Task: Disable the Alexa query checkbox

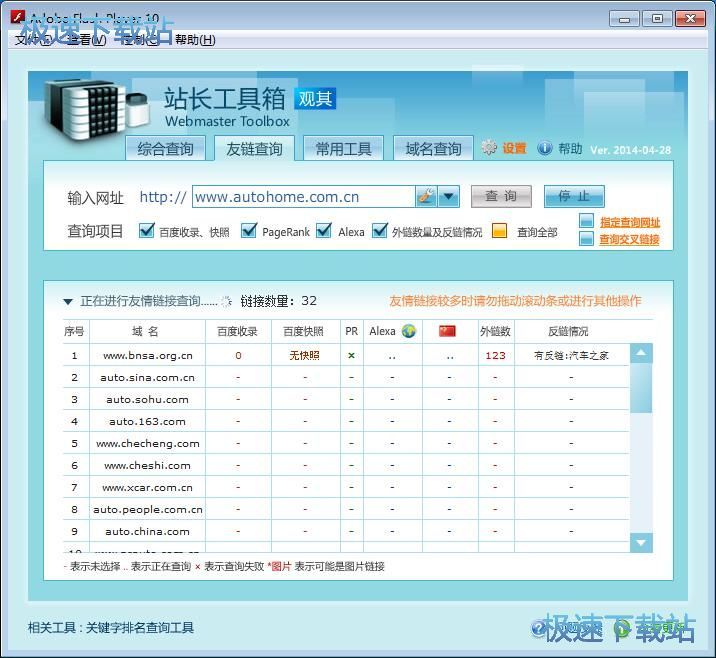Action: [x=324, y=231]
